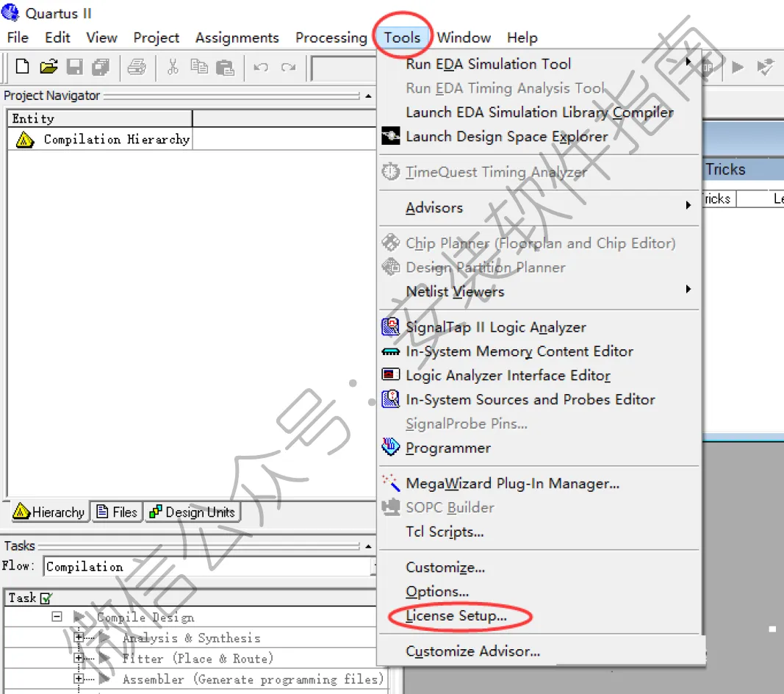This screenshot has height=694, width=784.
Task: Click the Cut scissors toolbar icon
Action: (x=173, y=67)
